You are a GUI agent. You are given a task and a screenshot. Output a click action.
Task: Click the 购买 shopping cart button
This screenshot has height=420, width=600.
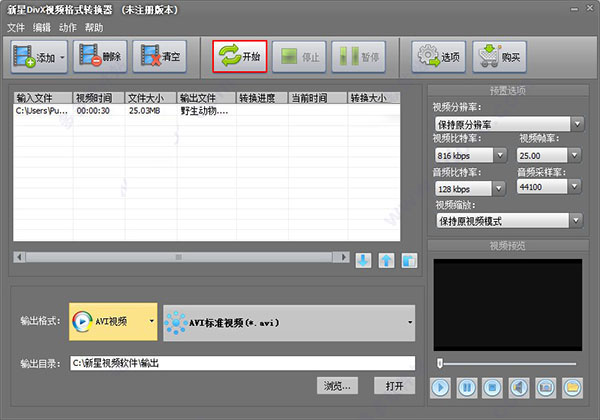coord(499,57)
